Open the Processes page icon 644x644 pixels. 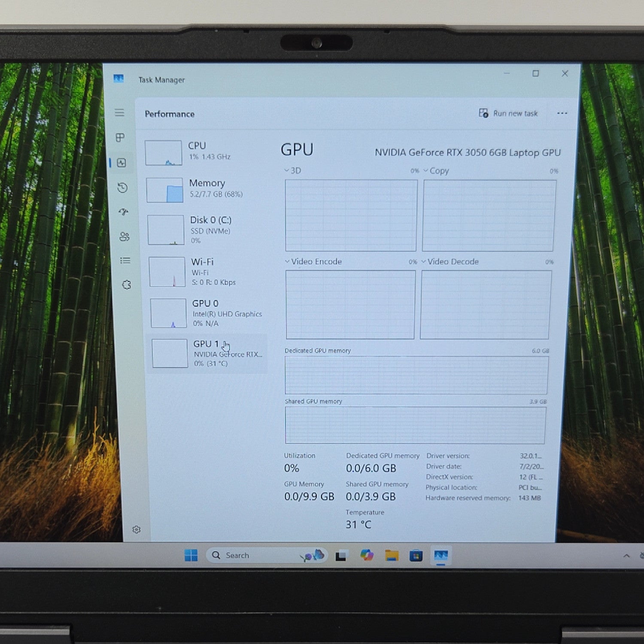[120, 137]
